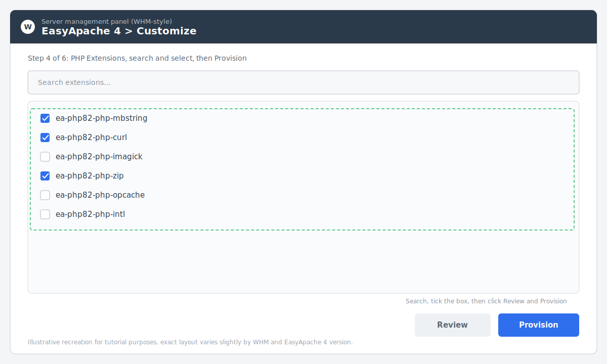Click the ea-php82-php-opcache label text
Image resolution: width=607 pixels, height=364 pixels.
(100, 195)
